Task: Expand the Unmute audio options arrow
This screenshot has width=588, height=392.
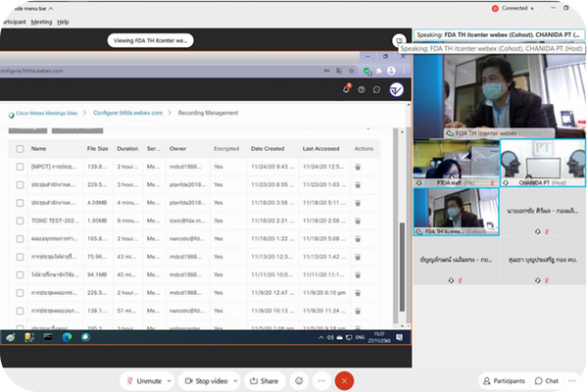Action: [170, 381]
